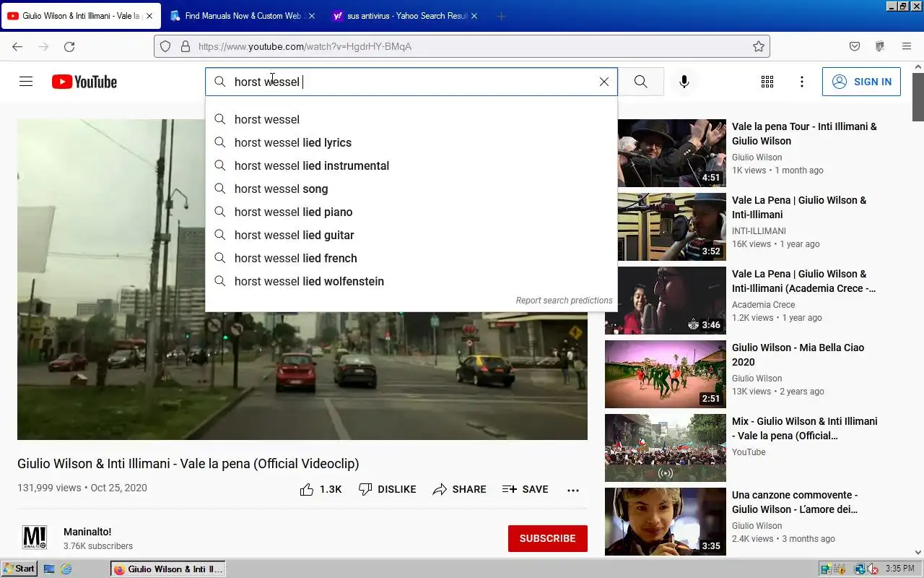Open the Firefox application menu

[907, 46]
